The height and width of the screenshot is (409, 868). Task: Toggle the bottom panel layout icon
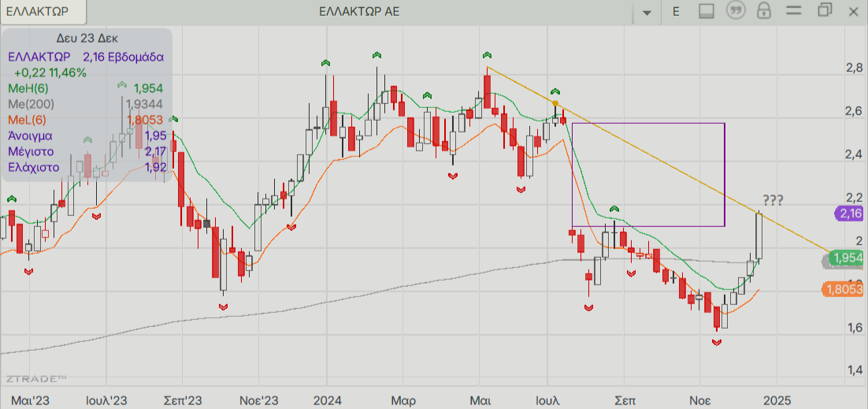point(707,11)
